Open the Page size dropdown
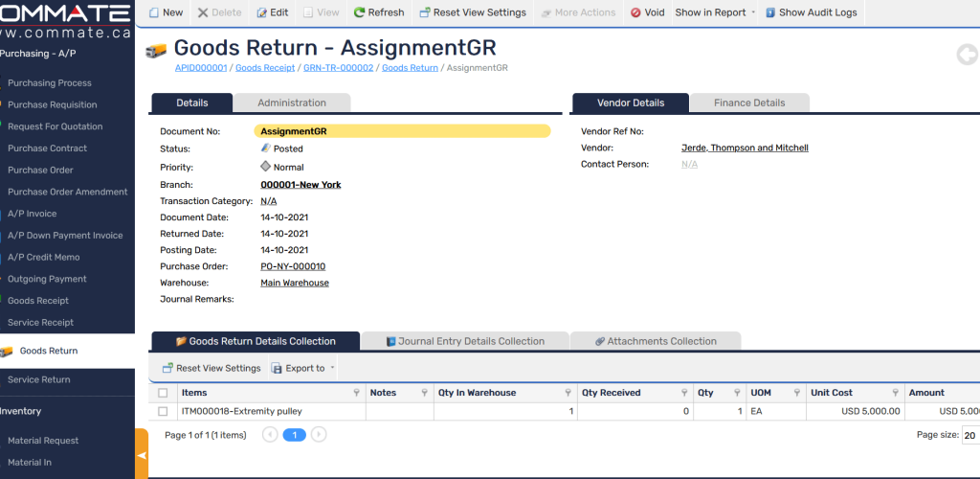 point(969,435)
